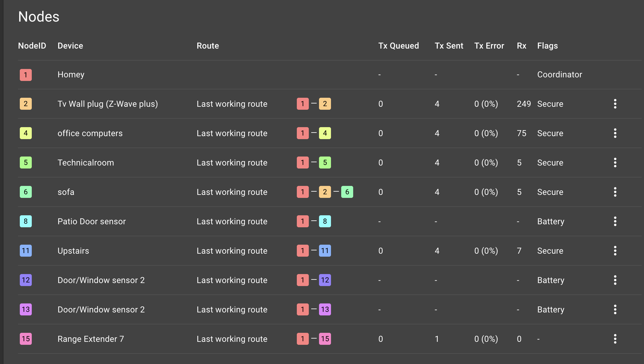Click kebab menu on Technicalroom row

coord(615,163)
